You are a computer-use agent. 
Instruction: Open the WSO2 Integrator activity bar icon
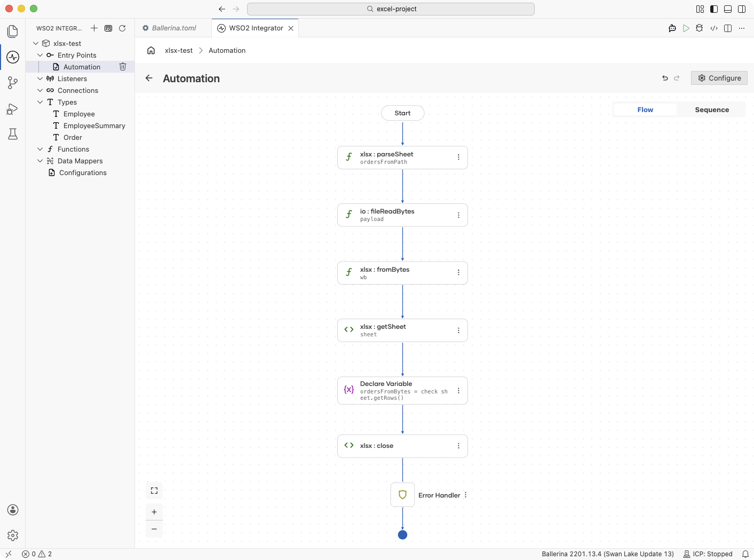(x=13, y=57)
